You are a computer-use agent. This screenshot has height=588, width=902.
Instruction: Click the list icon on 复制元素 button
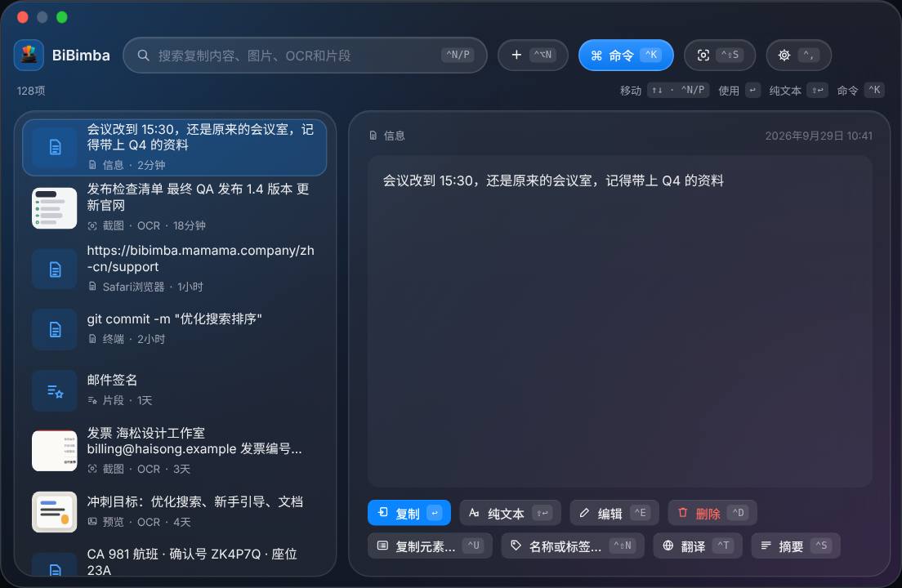point(382,546)
